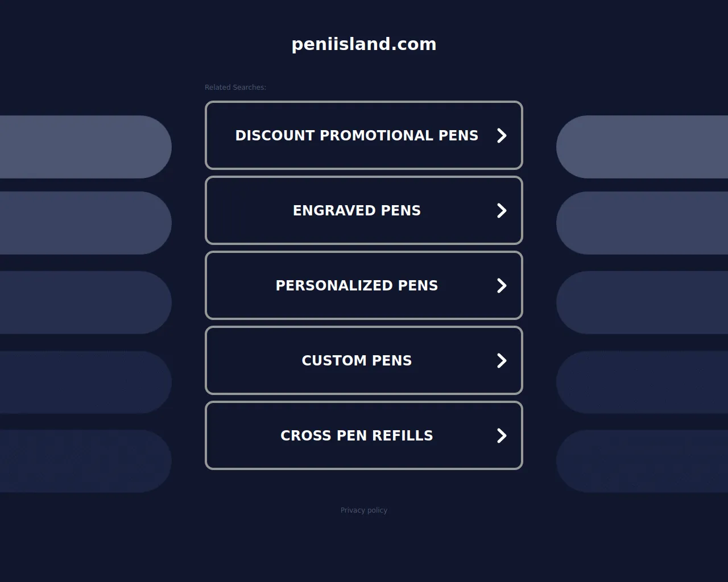This screenshot has width=728, height=582.
Task: Hit the chevron icon beside Custom Pens
Action: [501, 360]
